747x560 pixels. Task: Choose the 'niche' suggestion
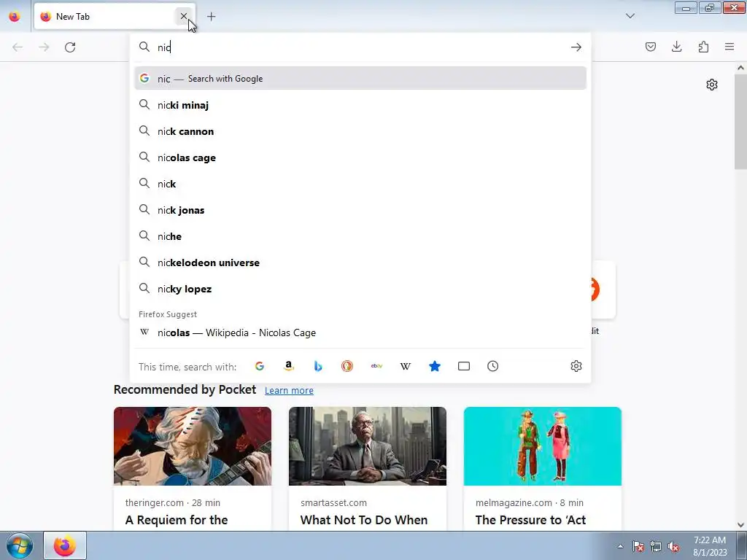click(360, 236)
